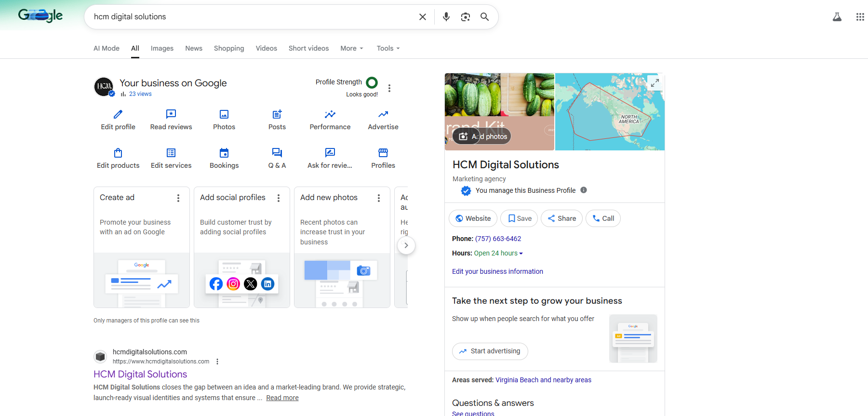
Task: Open Search Labs flask icon
Action: (837, 17)
